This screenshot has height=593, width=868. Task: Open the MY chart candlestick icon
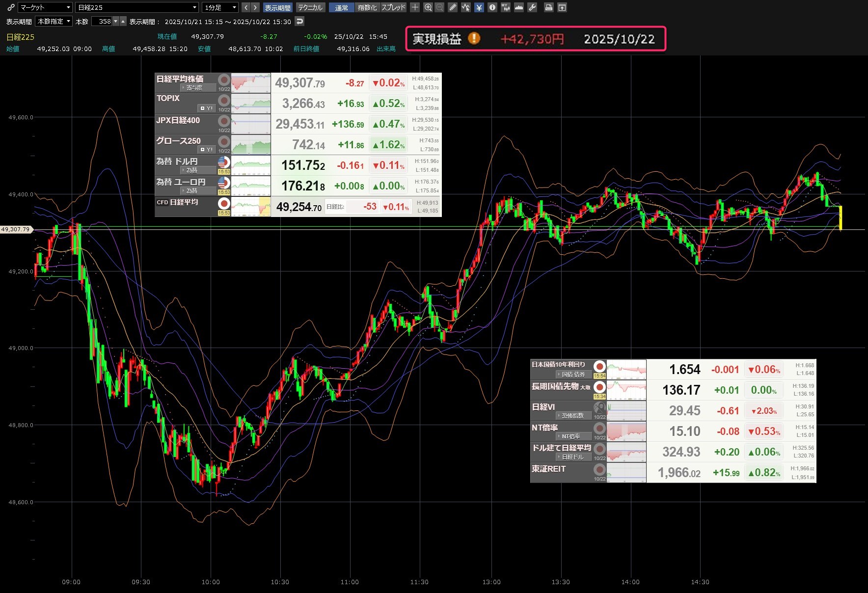pyautogui.click(x=505, y=7)
